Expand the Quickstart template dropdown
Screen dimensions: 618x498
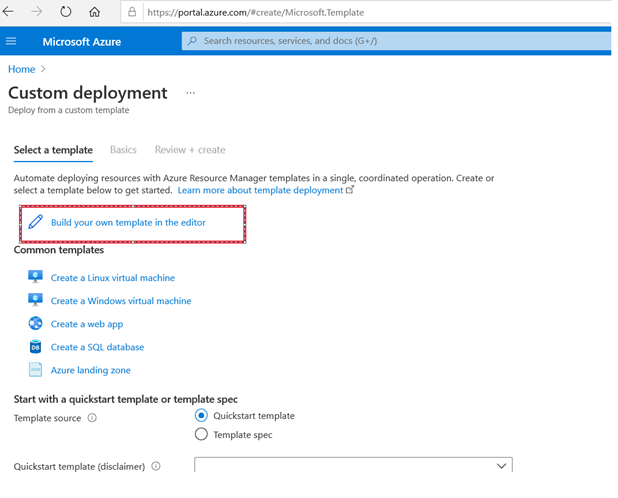(501, 466)
